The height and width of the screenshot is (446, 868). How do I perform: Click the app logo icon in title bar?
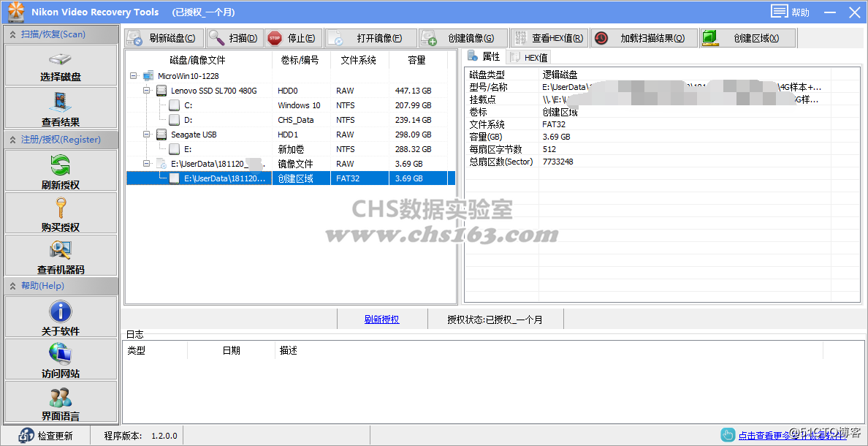tap(17, 12)
